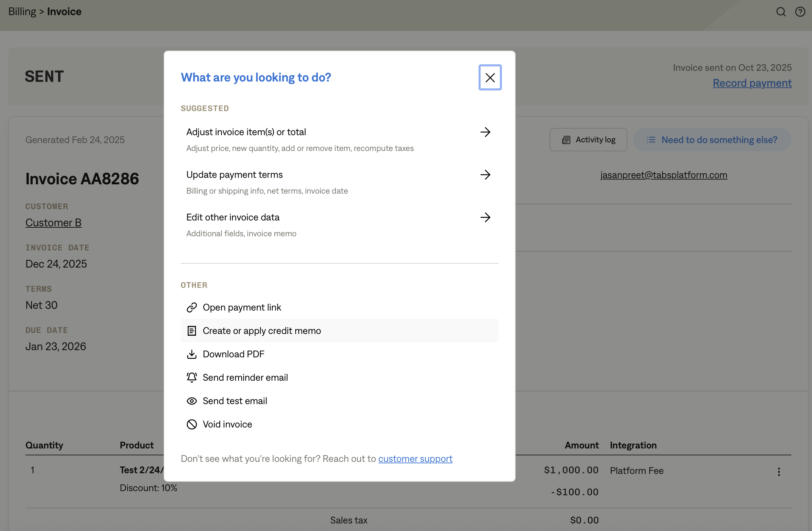
Task: Open the help question mark icon
Action: (x=800, y=12)
